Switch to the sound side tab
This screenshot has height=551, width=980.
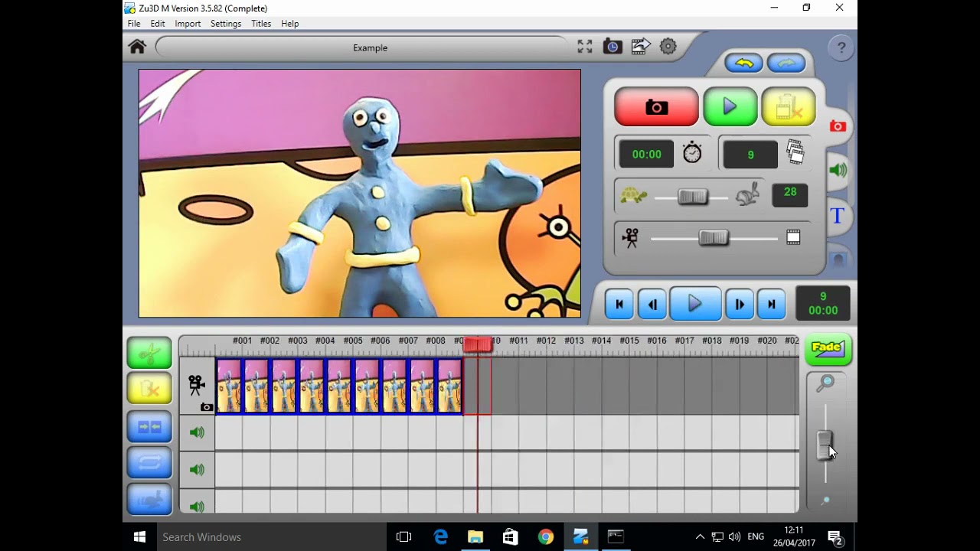(x=838, y=170)
